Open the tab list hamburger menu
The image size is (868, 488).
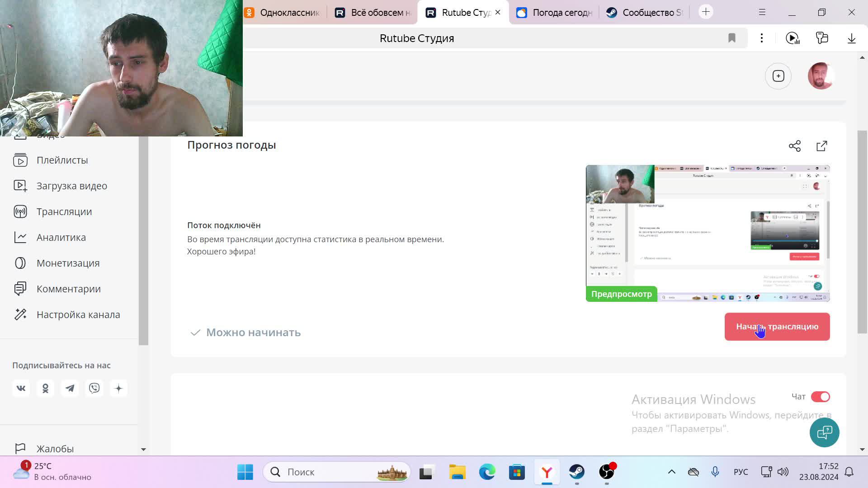(762, 12)
